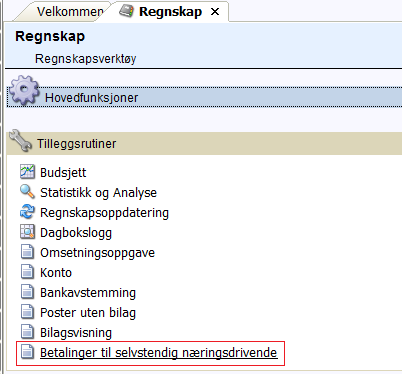The width and height of the screenshot is (402, 374).
Task: Click the Betalinger til selvstendig næringsdrivende document icon
Action: (x=27, y=352)
